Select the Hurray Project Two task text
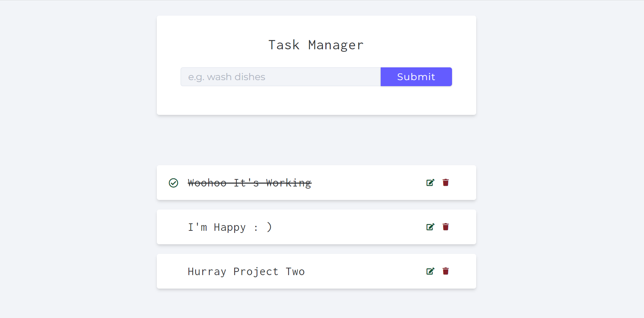 (x=246, y=272)
